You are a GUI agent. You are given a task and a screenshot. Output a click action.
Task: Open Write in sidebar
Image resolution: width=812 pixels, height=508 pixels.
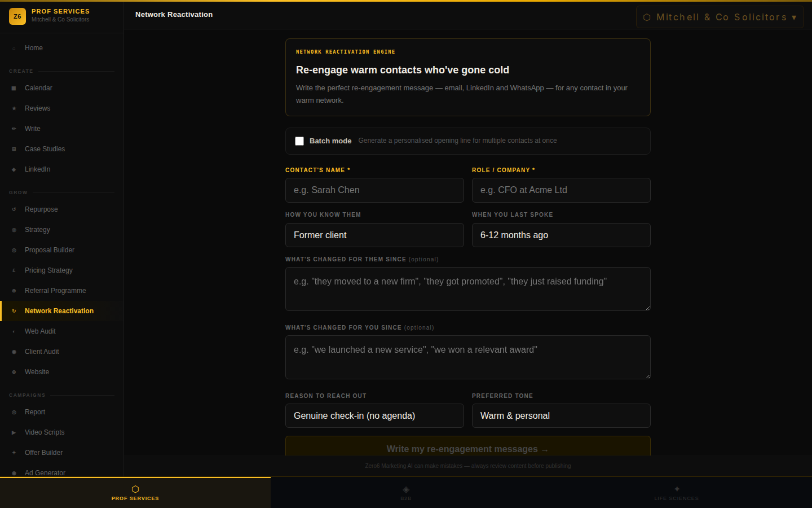point(62,129)
